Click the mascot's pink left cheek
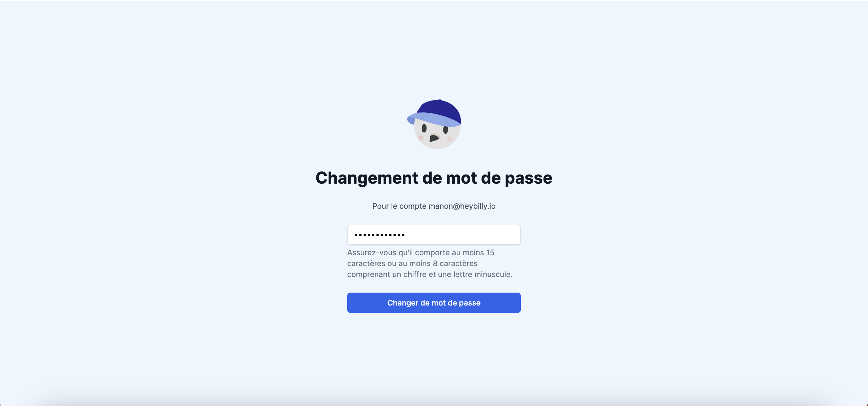The width and height of the screenshot is (868, 406). coord(421,137)
